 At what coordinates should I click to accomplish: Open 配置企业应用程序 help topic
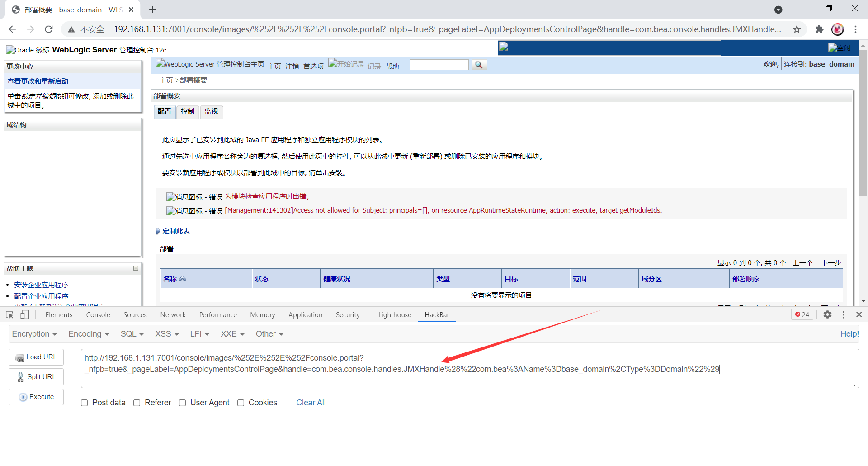(41, 296)
